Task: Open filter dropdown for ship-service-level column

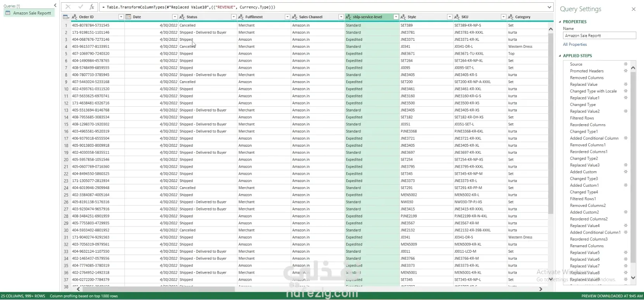Action: 396,17
